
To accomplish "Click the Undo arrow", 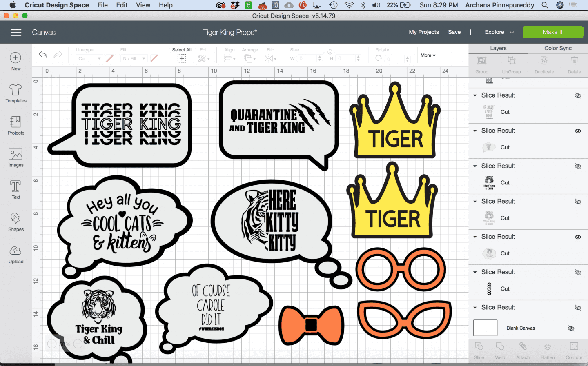I will (43, 55).
